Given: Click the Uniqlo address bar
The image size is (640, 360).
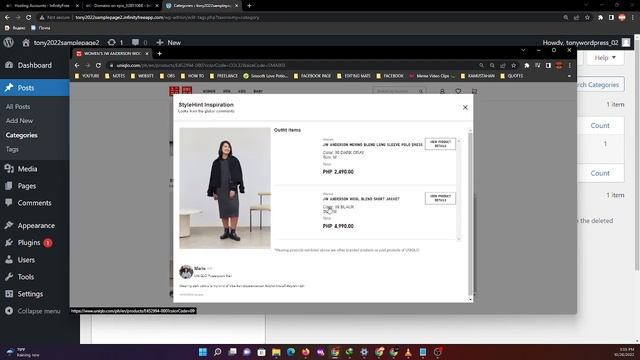Looking at the screenshot, I should 292,65.
